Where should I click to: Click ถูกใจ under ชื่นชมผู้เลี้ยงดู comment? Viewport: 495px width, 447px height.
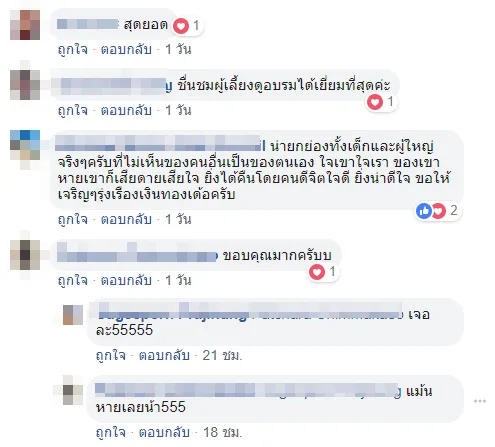click(x=73, y=110)
